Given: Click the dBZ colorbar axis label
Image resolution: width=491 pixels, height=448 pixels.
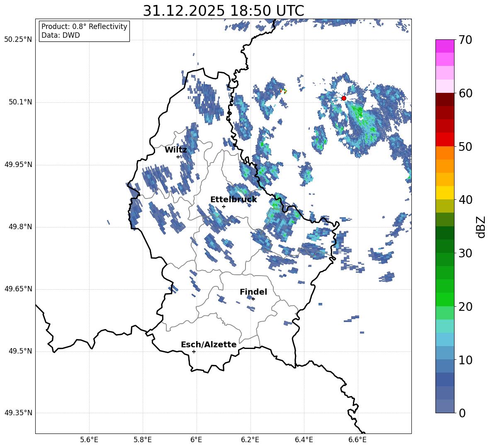Looking at the screenshot, I should (481, 227).
